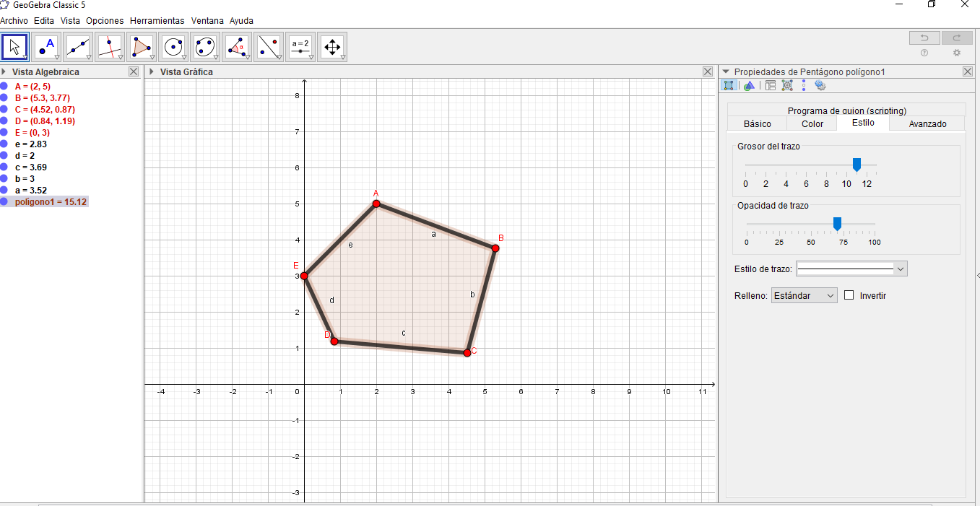Select the Angle measurement tool
Screen dimensions: 980x506
pos(237,45)
